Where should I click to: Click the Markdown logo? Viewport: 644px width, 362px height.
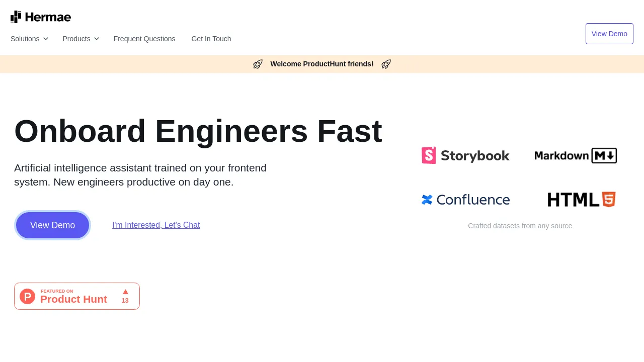576,155
